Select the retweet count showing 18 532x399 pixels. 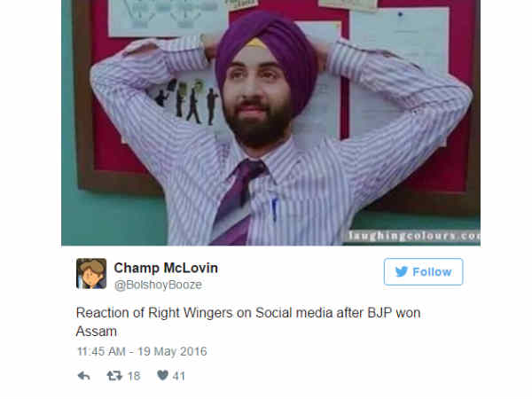(134, 376)
